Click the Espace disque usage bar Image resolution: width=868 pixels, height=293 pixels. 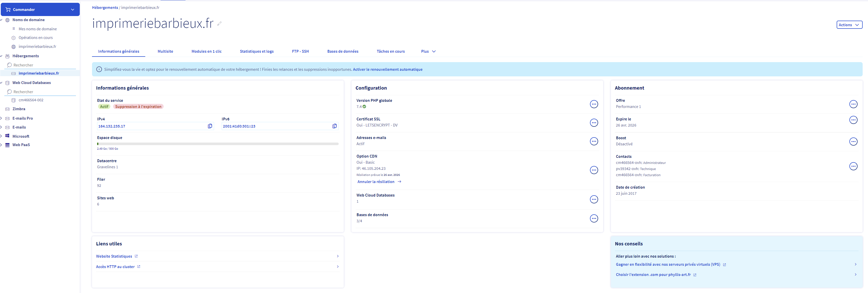tap(217, 144)
